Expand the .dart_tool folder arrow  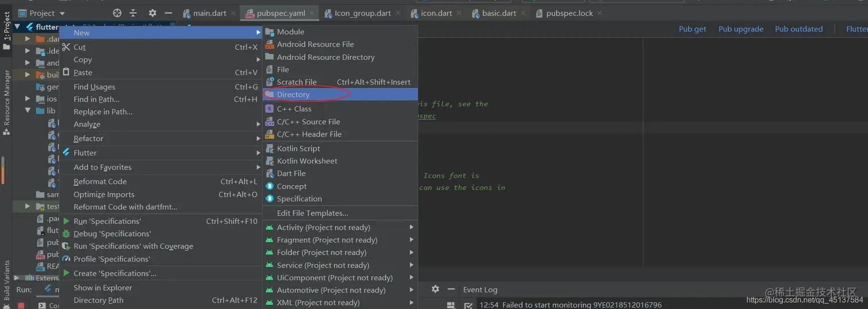tap(28, 39)
